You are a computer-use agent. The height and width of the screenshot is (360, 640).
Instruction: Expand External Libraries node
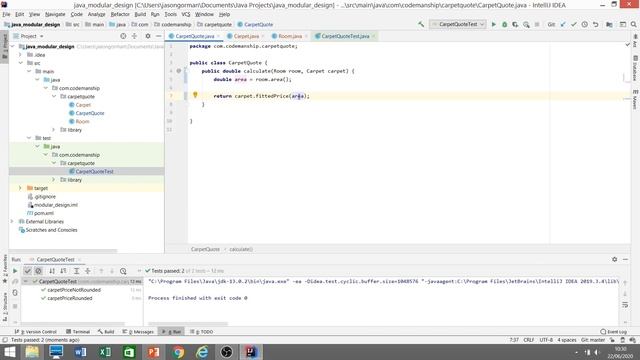click(12, 222)
